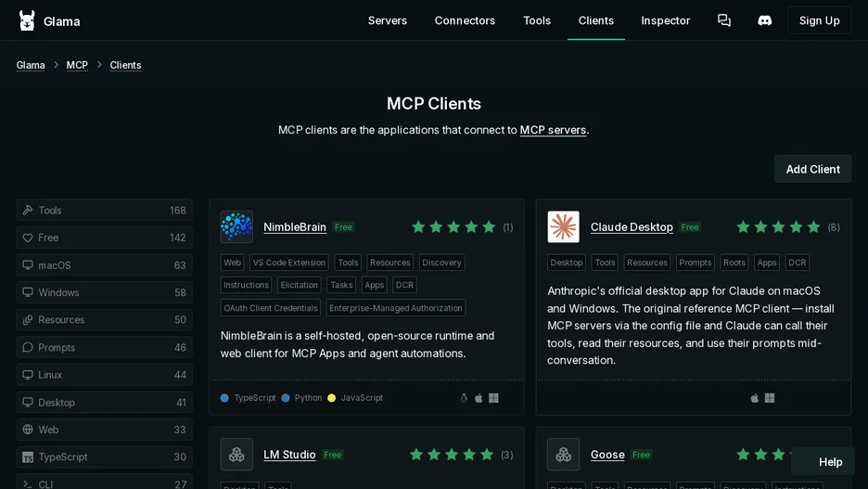
Task: Click the Python language dot on NimbleBrain
Action: pos(285,398)
